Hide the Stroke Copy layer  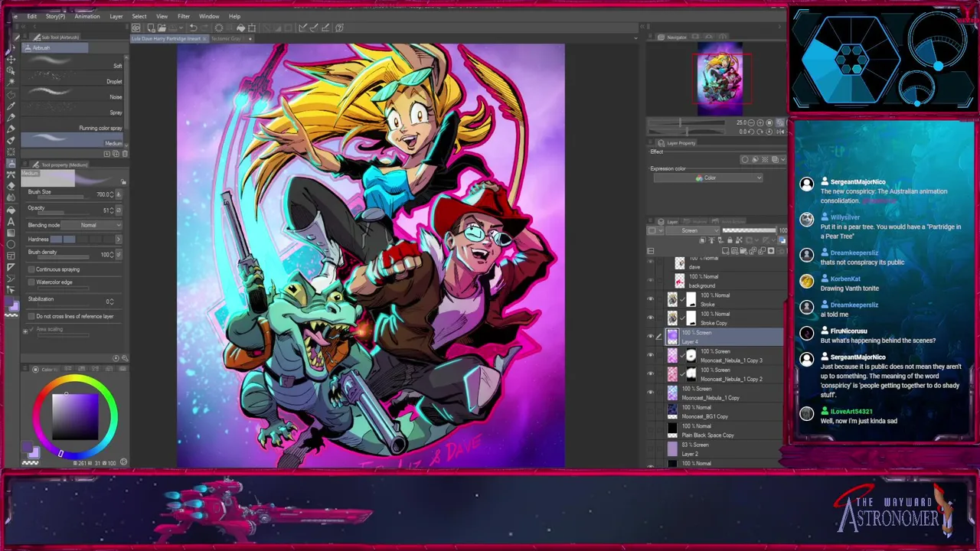[651, 318]
